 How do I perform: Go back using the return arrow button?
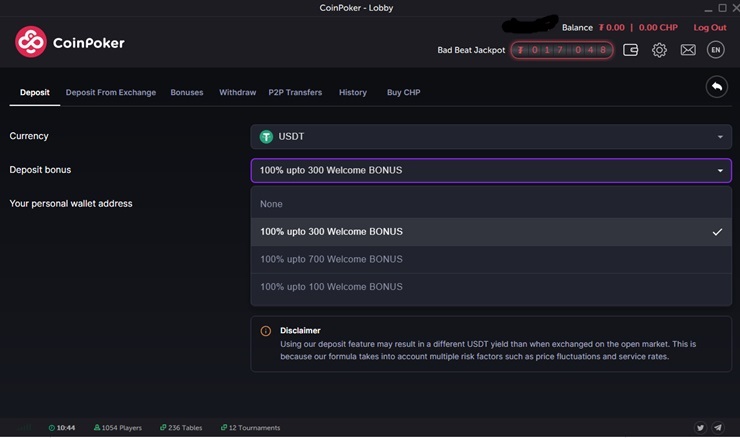[x=716, y=87]
